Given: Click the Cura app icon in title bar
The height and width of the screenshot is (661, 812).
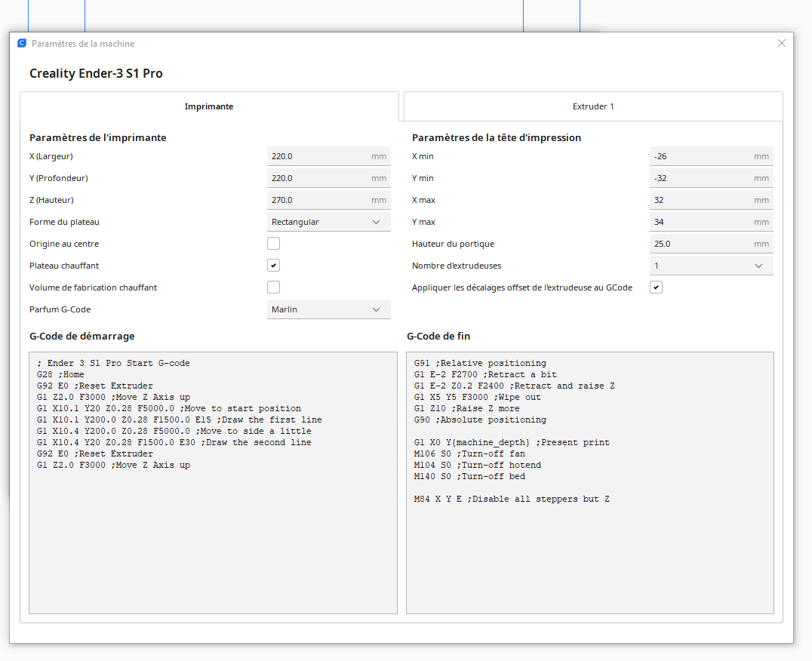Looking at the screenshot, I should 22,44.
